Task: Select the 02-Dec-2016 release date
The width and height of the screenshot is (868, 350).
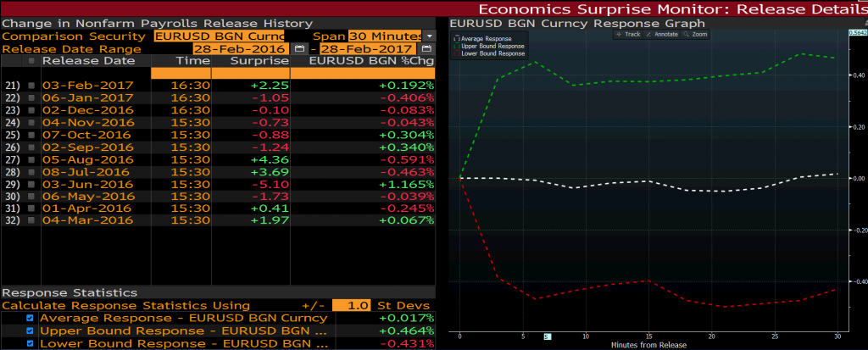Action: [x=88, y=110]
